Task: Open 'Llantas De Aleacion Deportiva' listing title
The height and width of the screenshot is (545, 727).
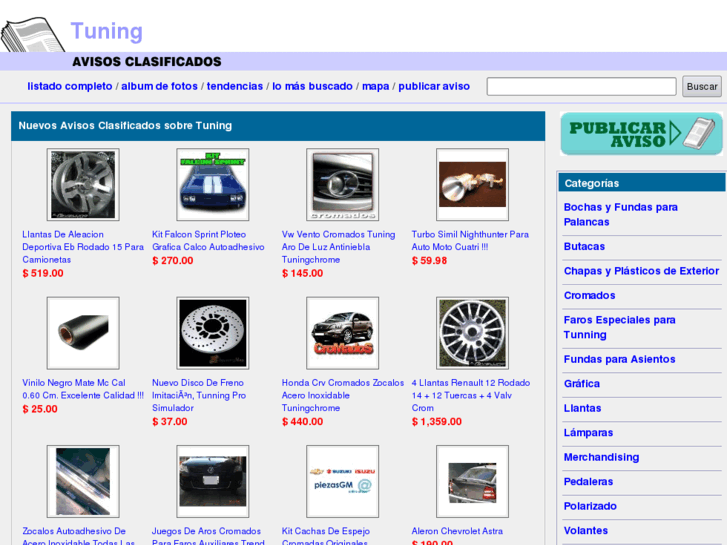Action: click(83, 247)
